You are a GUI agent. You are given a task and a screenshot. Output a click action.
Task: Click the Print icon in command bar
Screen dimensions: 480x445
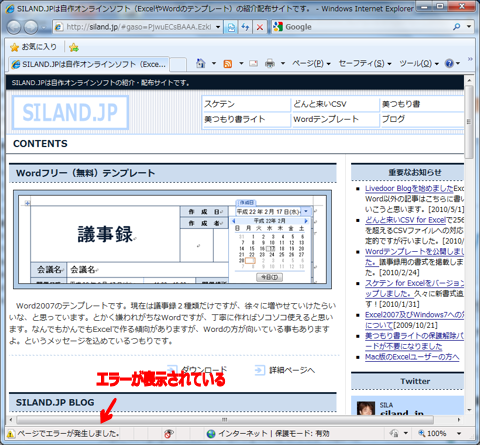click(x=270, y=63)
